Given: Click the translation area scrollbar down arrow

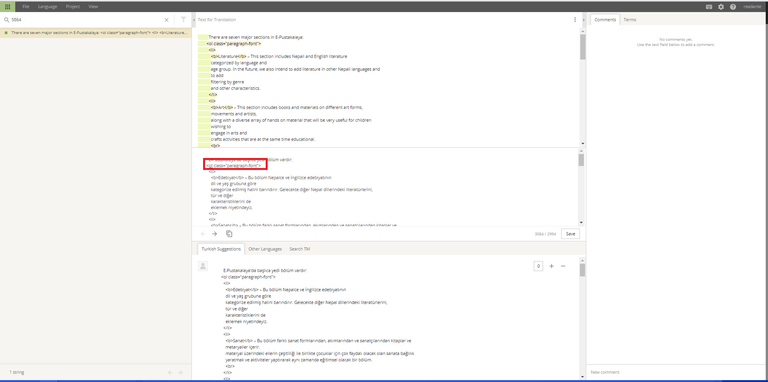Looking at the screenshot, I should click(581, 223).
